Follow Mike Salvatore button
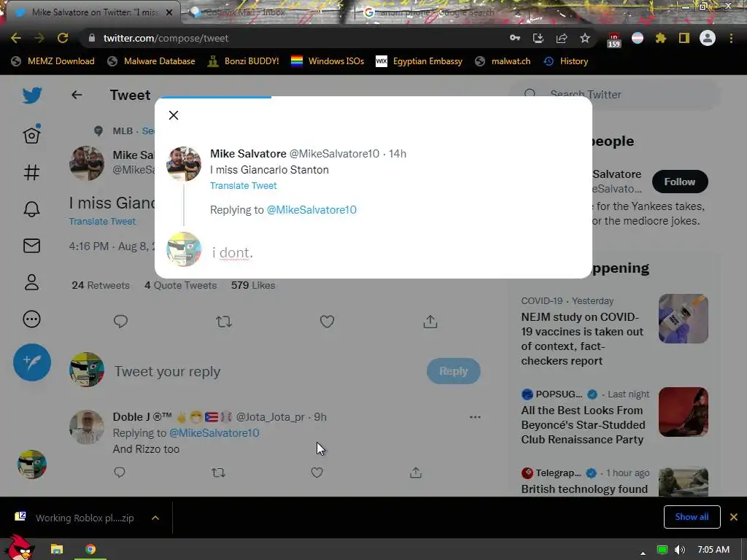This screenshot has width=747, height=560. (x=680, y=182)
